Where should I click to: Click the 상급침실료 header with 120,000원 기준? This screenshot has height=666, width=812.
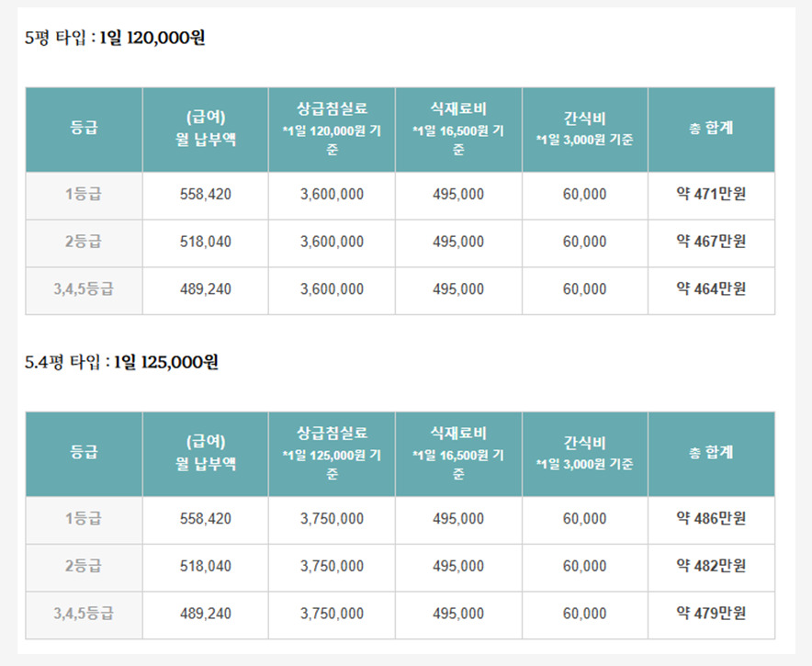[x=332, y=129]
